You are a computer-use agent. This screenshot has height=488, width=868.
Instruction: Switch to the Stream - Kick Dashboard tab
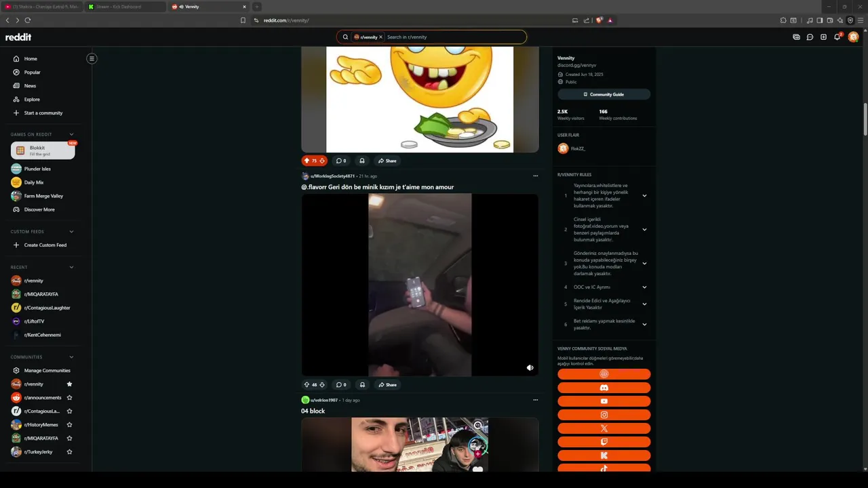124,7
